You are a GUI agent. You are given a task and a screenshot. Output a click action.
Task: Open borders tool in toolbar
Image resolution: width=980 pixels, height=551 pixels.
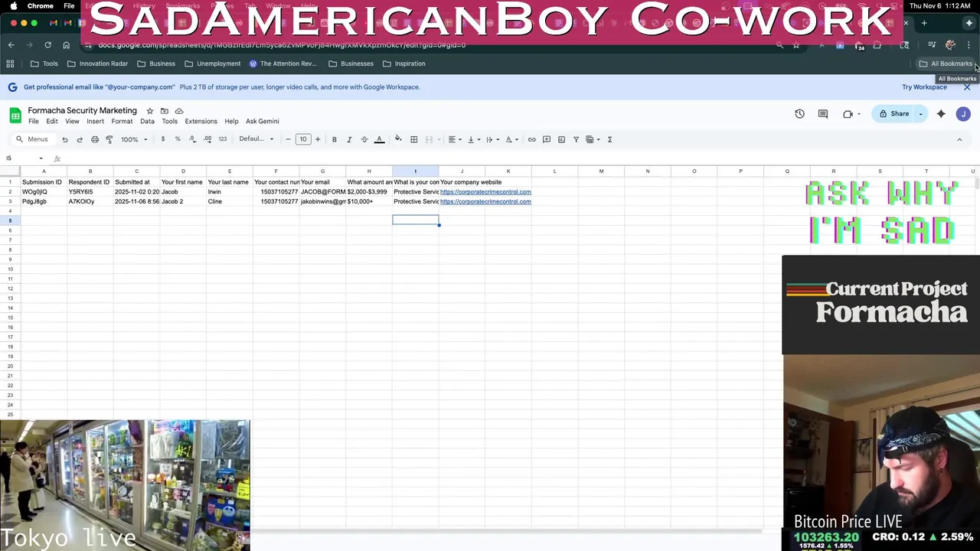point(414,139)
